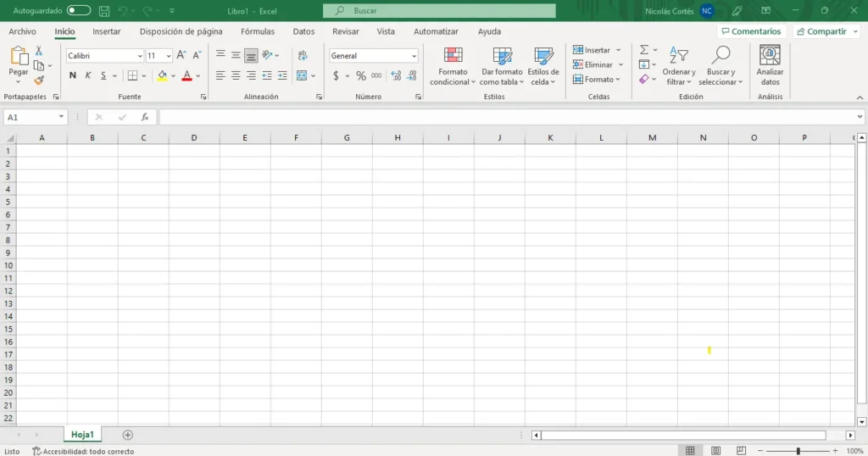The image size is (868, 456).
Task: Click the Increase Indent icon
Action: (x=282, y=75)
